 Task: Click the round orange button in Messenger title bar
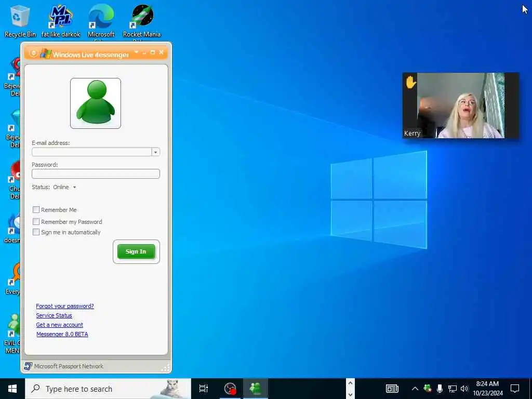pyautogui.click(x=34, y=53)
